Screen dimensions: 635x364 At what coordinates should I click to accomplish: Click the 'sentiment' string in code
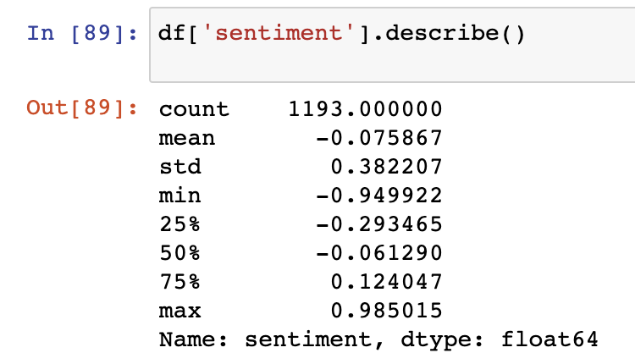point(279,32)
